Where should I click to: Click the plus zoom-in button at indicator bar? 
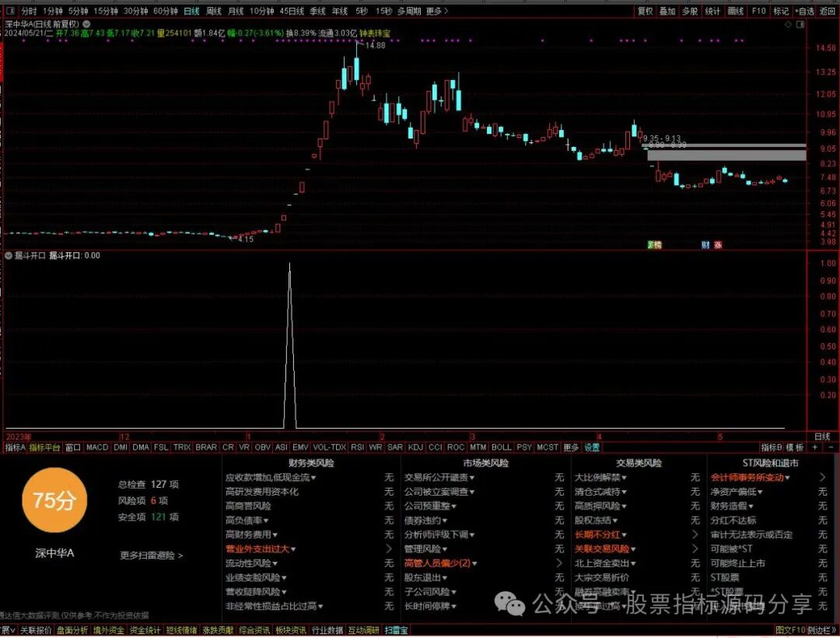(x=815, y=447)
